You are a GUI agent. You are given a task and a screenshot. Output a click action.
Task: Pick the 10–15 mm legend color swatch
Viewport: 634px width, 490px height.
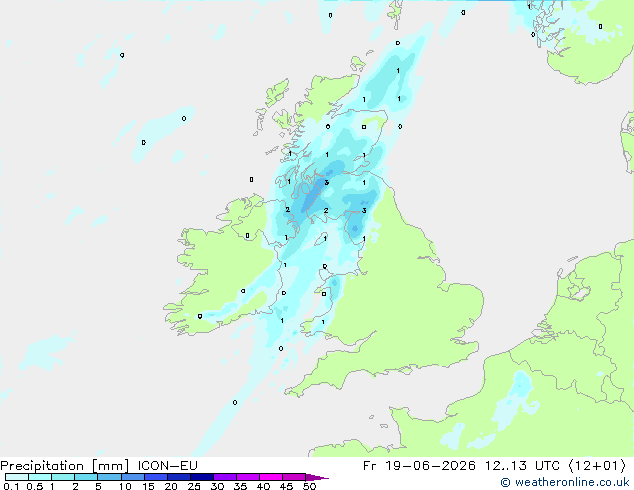[x=132, y=477]
